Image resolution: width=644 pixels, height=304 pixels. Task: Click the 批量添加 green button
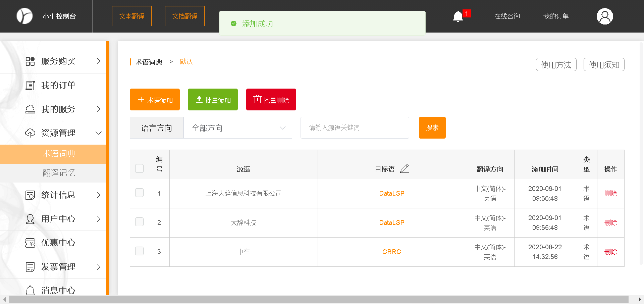(213, 100)
